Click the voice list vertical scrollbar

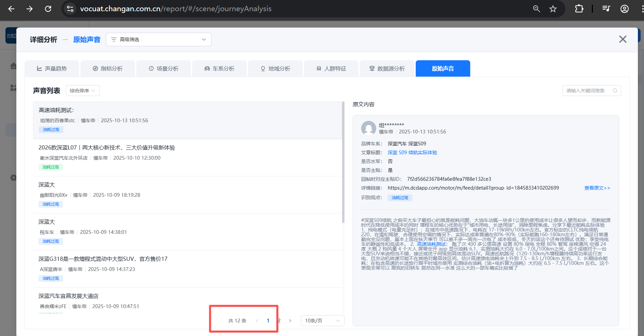click(x=343, y=163)
